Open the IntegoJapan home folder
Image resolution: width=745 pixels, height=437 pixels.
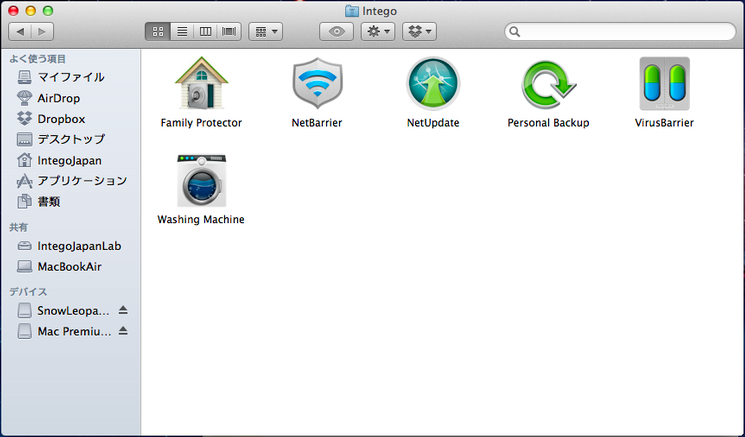(70, 161)
